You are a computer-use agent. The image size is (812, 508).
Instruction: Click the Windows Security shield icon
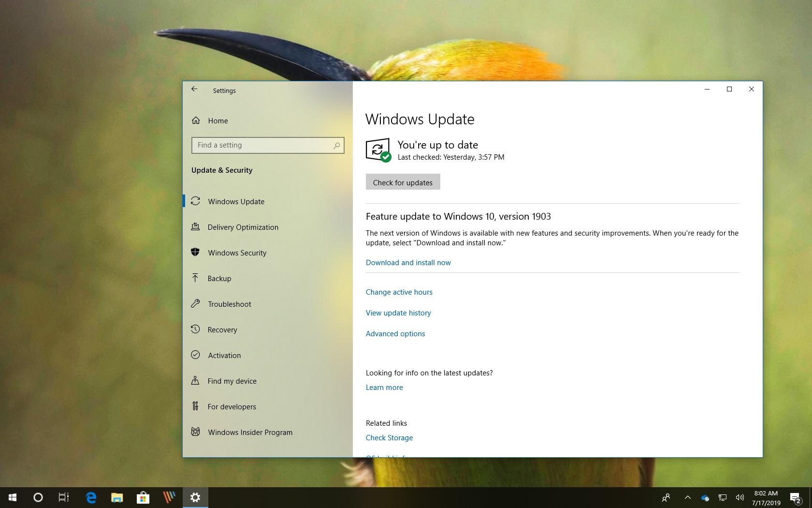coord(195,252)
